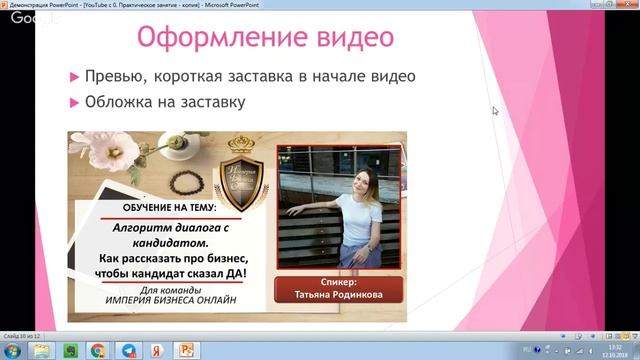Image resolution: width=640 pixels, height=360 pixels.
Task: Click bullet text "Превью, короткая заставка в начале видео"
Action: [x=250, y=76]
